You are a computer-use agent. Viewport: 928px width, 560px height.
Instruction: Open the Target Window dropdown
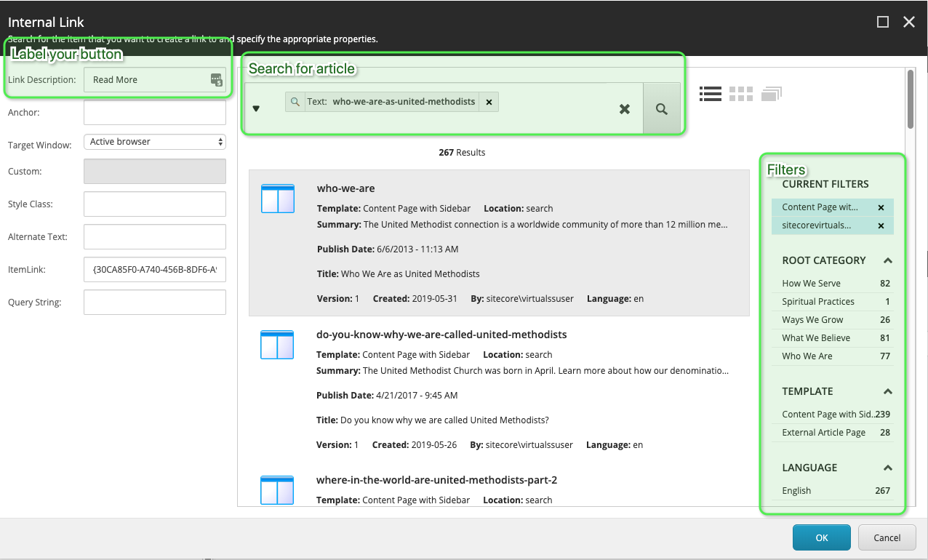[155, 142]
